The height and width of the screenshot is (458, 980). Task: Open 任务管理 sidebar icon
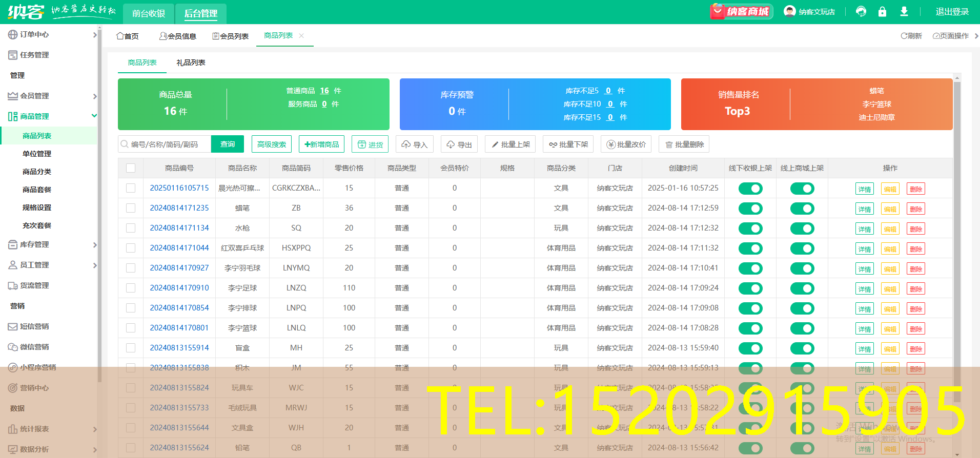[13, 55]
